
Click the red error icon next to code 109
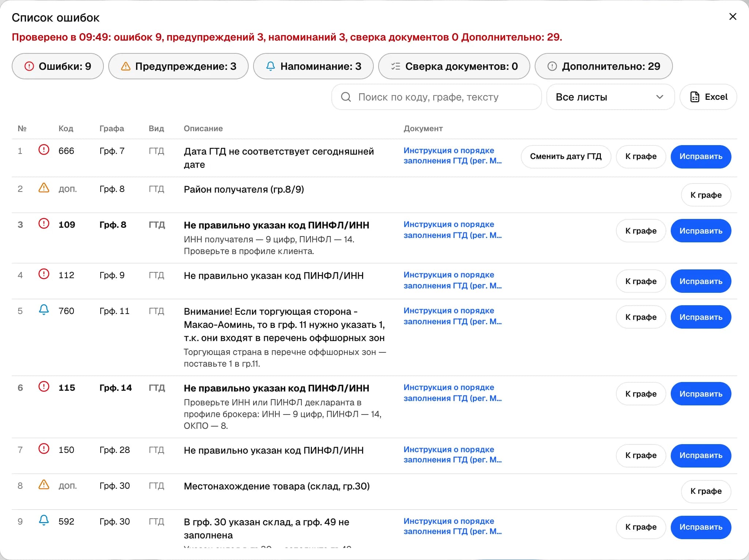point(44,224)
